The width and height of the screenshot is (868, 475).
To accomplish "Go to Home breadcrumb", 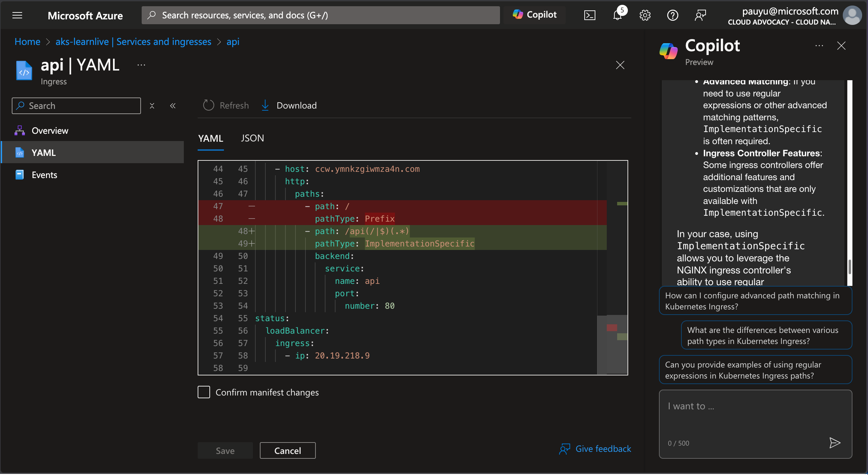I will (27, 42).
